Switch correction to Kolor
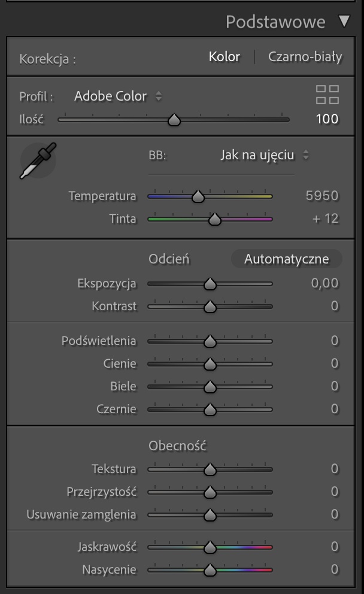 click(225, 57)
